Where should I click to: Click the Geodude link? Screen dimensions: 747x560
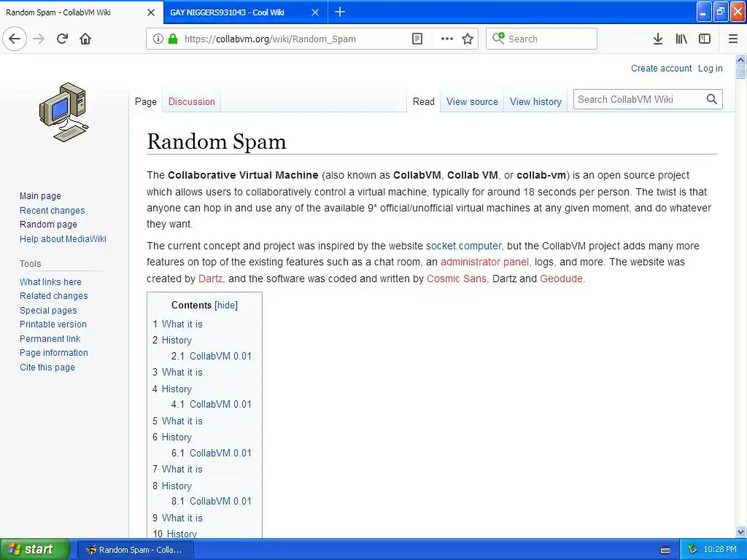(x=561, y=279)
